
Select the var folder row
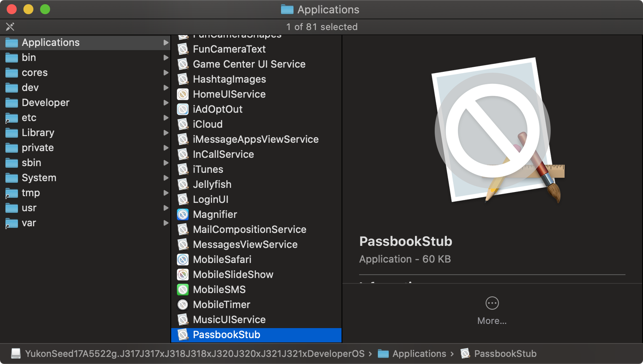pos(85,223)
